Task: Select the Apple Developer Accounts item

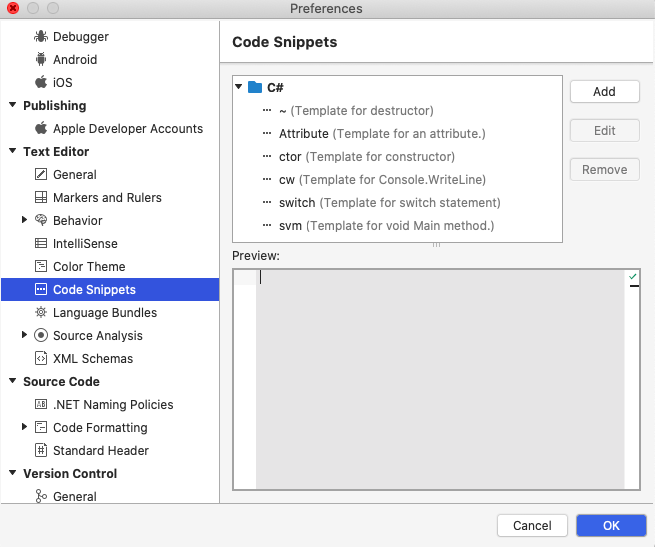Action: (x=127, y=129)
